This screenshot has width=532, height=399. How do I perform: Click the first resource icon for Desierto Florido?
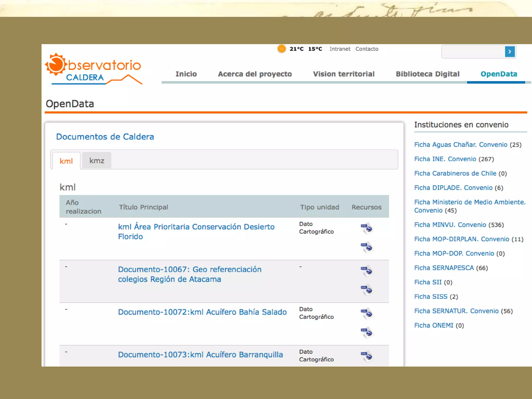367,228
